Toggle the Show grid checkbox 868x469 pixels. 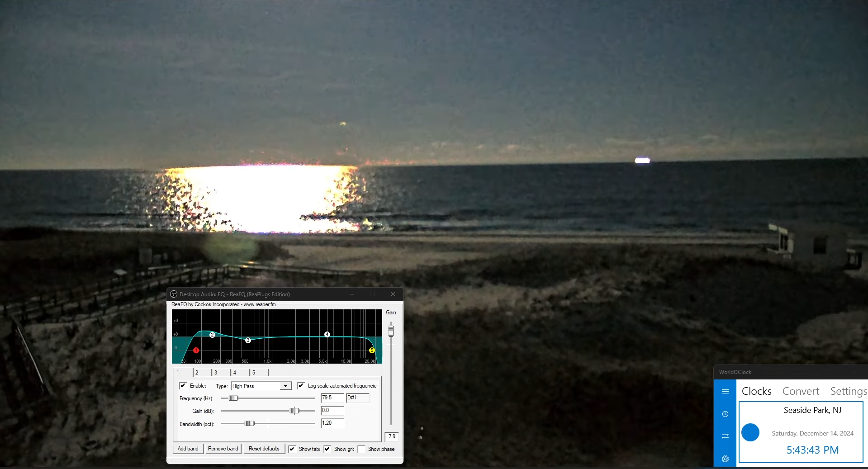tap(327, 449)
